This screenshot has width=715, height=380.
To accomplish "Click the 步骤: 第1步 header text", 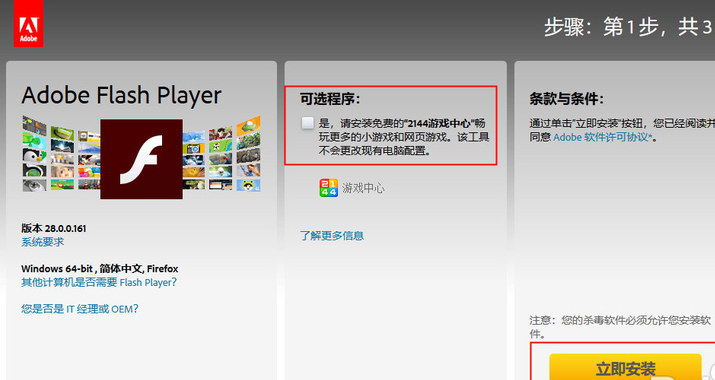I will click(x=629, y=27).
